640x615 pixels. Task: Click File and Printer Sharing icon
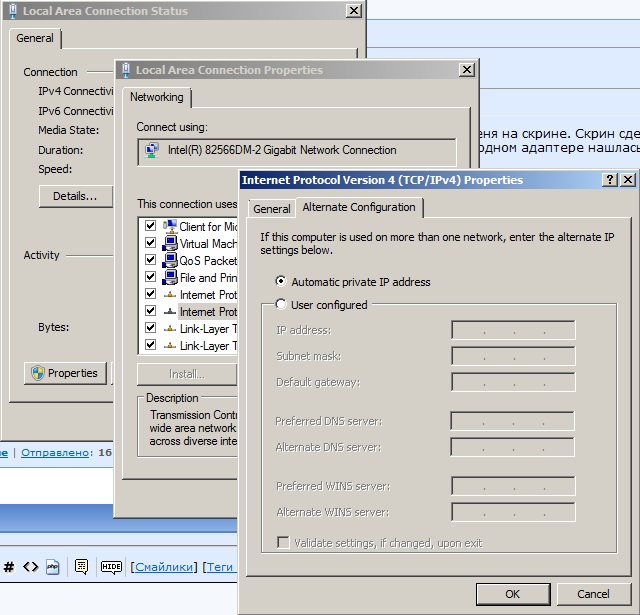coord(170,277)
